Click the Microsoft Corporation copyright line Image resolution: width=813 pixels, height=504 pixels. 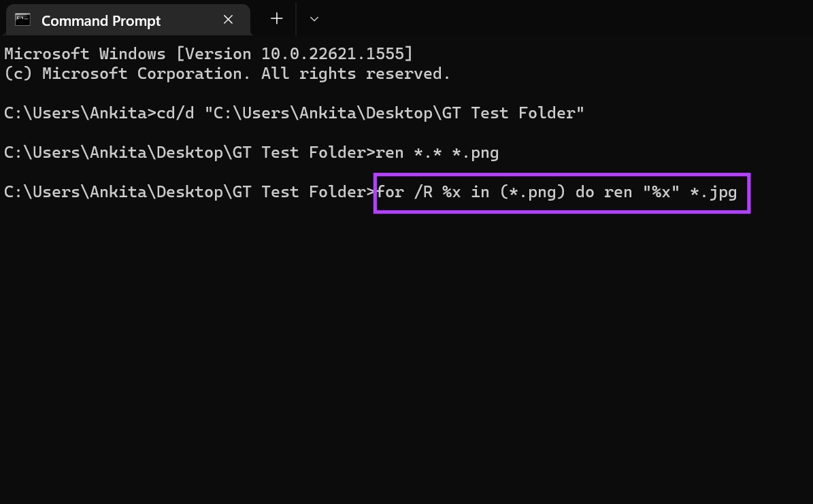tap(227, 73)
